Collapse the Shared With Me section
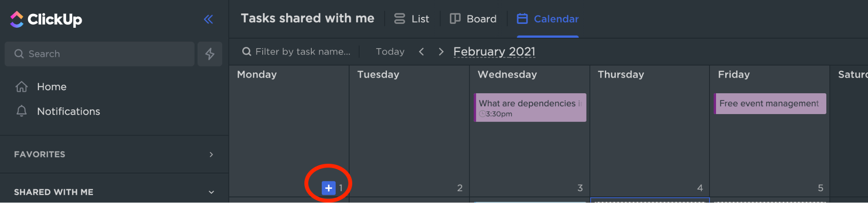Image resolution: width=868 pixels, height=203 pixels. point(211,192)
